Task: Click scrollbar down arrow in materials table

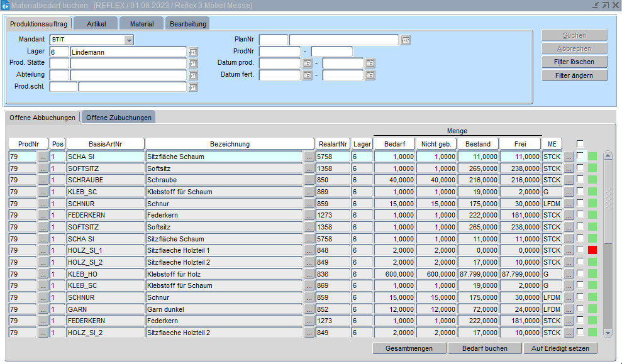Action: 608,332
